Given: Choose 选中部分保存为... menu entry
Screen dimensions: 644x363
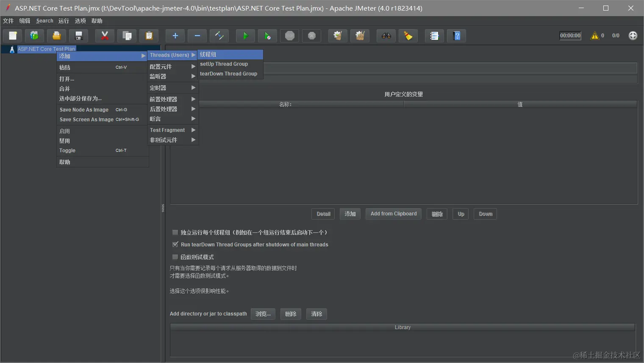Looking at the screenshot, I should [x=102, y=98].
